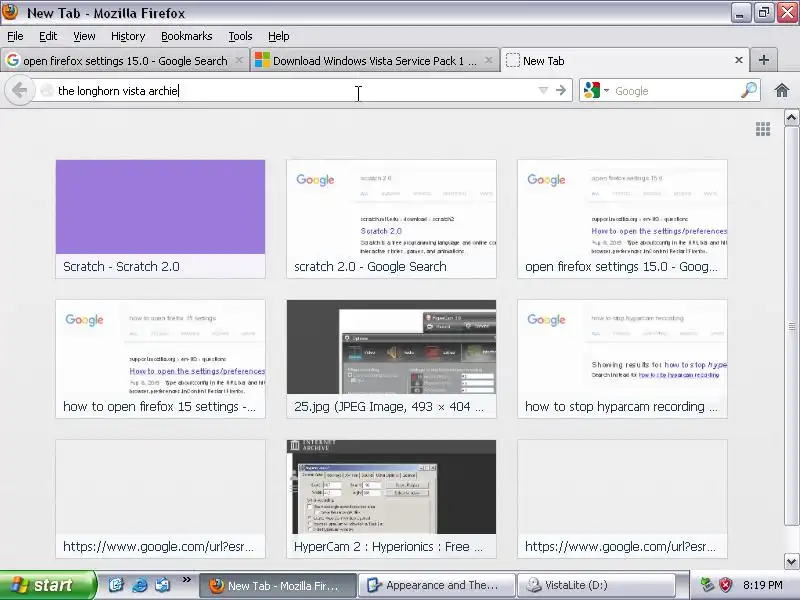The height and width of the screenshot is (600, 800).
Task: Click the vertical scrollbar thumb
Action: click(791, 326)
